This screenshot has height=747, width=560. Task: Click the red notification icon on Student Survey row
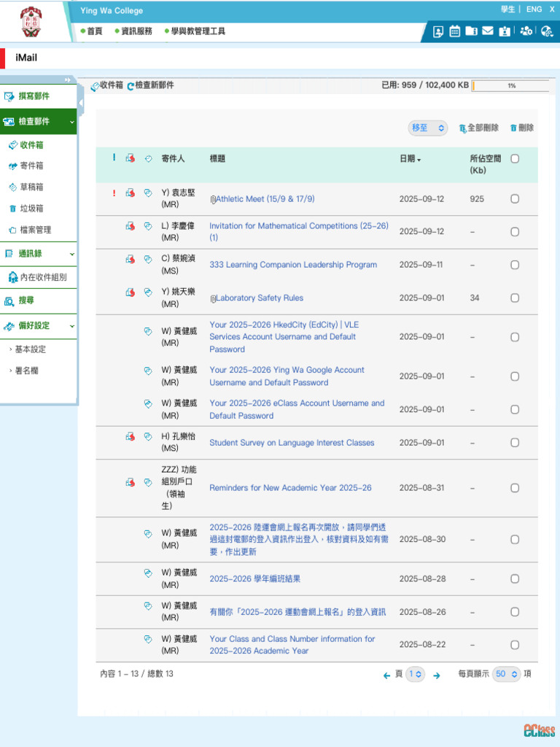(x=130, y=436)
